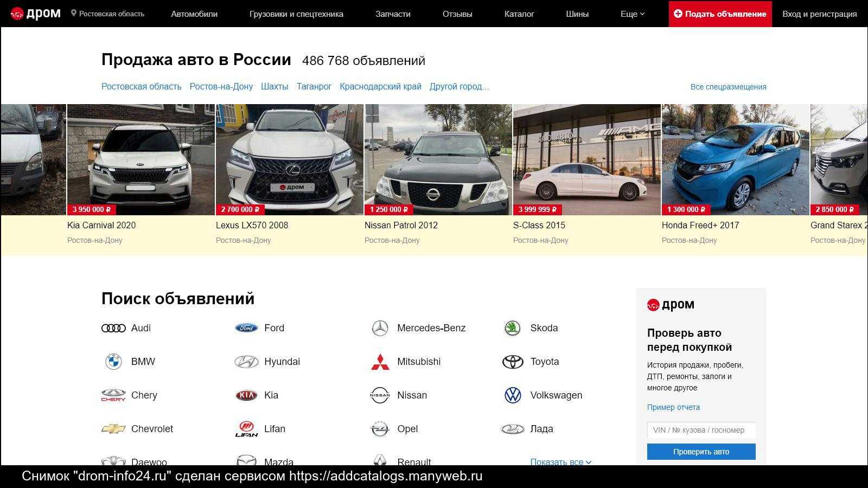Viewport: 868px width, 488px height.
Task: Select Volkswagen brand name
Action: tap(557, 395)
